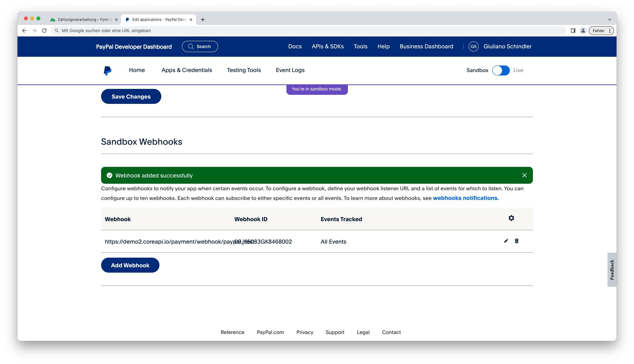Click the PayPal Developer Dashboard title
Viewport: 634px width, 364px height.
134,46
